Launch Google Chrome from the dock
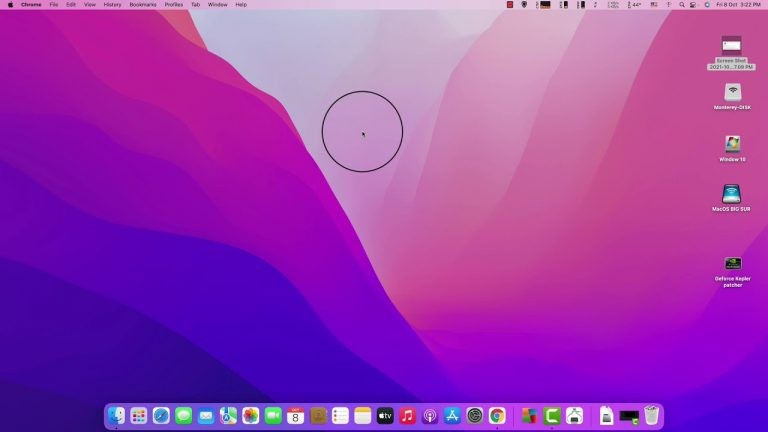The height and width of the screenshot is (432, 768). coord(497,416)
